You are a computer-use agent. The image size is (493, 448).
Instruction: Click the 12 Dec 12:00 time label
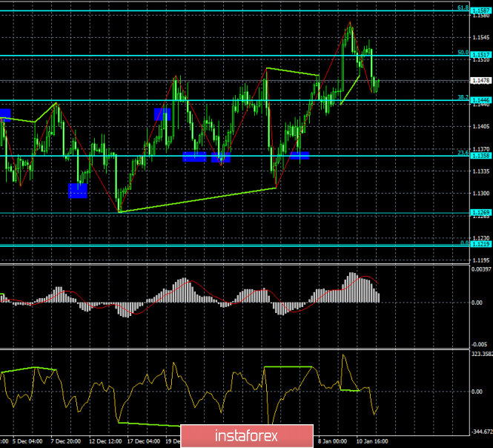click(105, 440)
